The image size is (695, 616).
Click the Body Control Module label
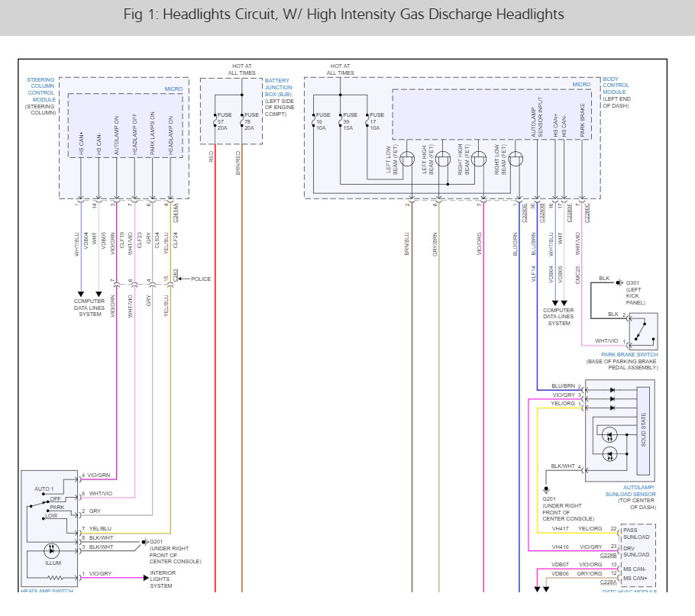pos(616,85)
